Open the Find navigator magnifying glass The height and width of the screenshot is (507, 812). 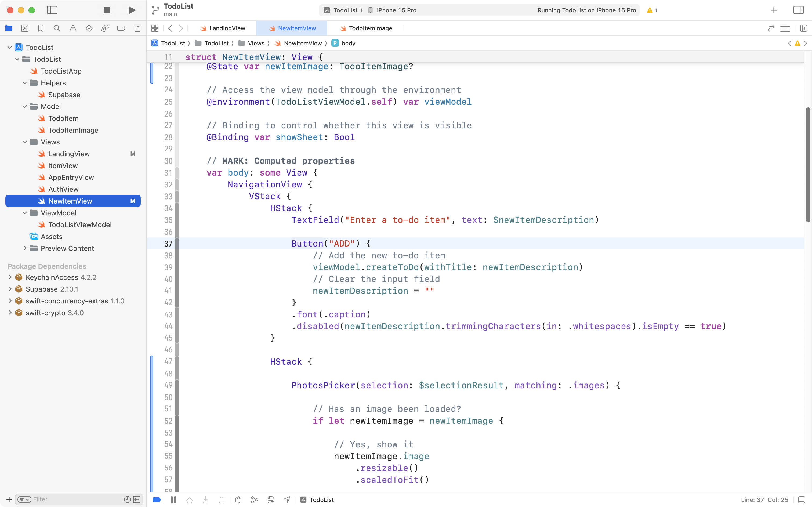57,28
